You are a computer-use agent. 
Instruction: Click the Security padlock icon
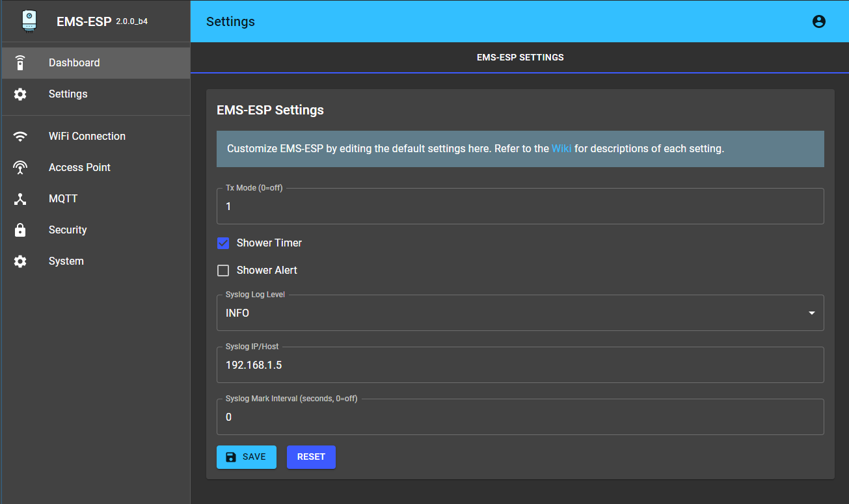coord(20,230)
